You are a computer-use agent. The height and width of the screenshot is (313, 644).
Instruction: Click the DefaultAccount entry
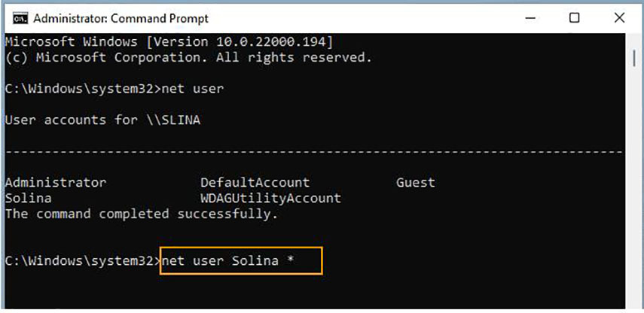point(255,182)
